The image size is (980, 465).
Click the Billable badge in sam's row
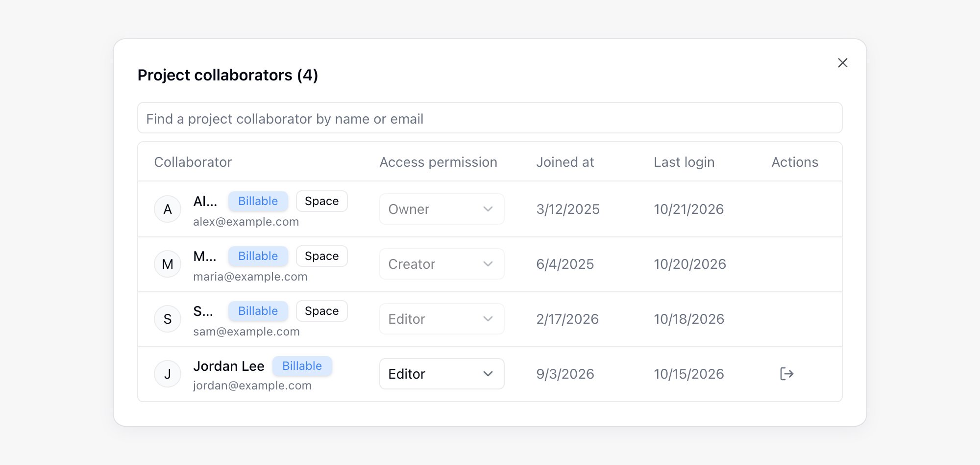(x=258, y=311)
